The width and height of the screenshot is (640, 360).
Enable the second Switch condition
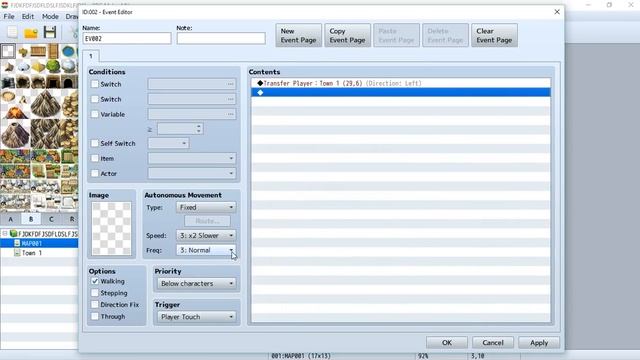pyautogui.click(x=95, y=99)
